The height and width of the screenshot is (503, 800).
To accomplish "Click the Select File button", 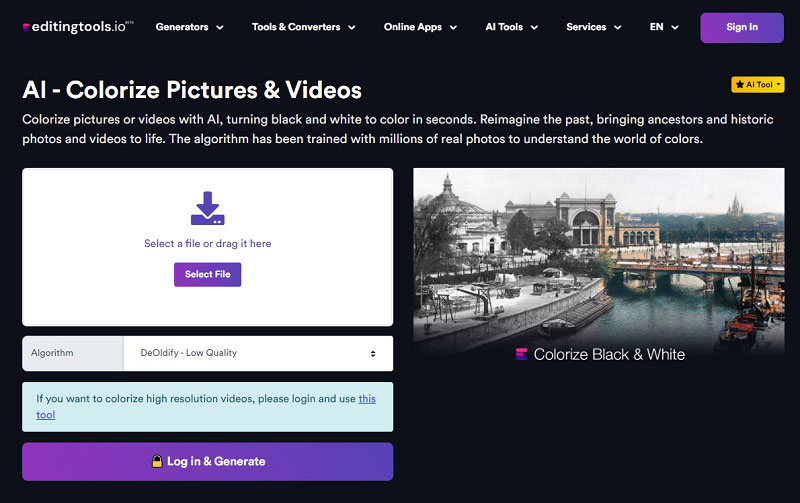I will (x=208, y=274).
